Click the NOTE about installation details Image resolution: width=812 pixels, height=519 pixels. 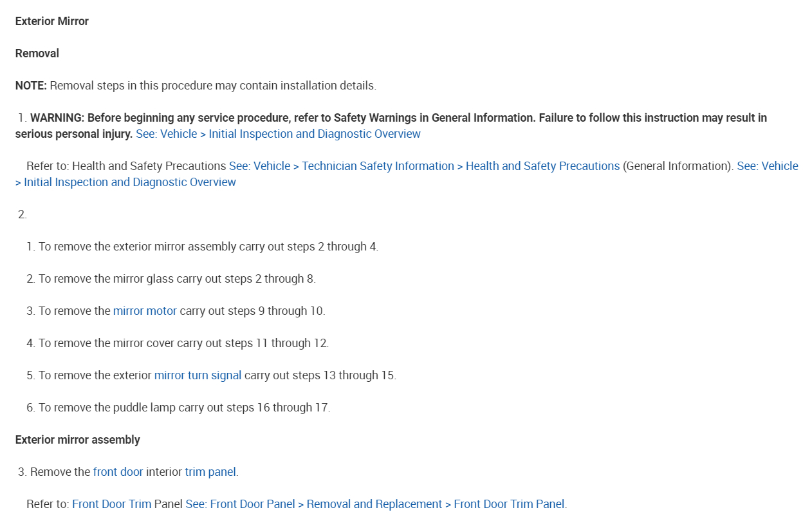196,86
